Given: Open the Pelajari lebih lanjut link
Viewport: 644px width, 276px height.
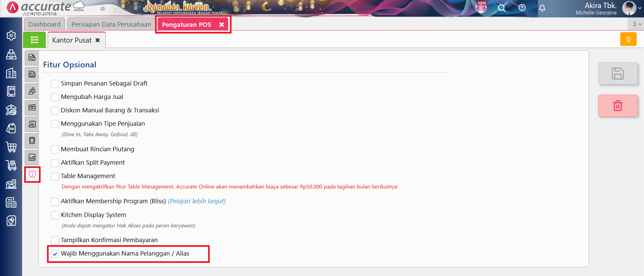Looking at the screenshot, I should [197, 201].
